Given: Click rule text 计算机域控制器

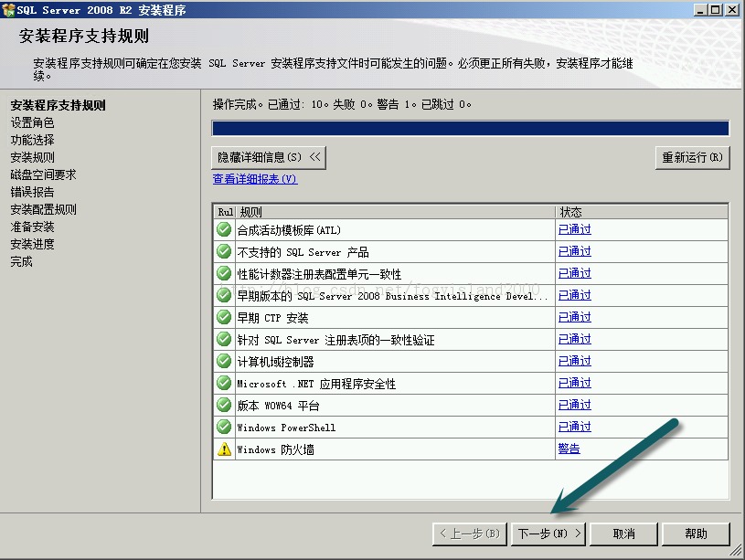Looking at the screenshot, I should (x=275, y=362).
